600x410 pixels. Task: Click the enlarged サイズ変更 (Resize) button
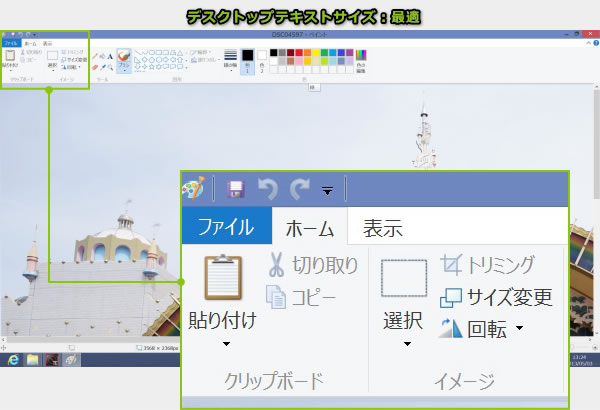tap(496, 297)
